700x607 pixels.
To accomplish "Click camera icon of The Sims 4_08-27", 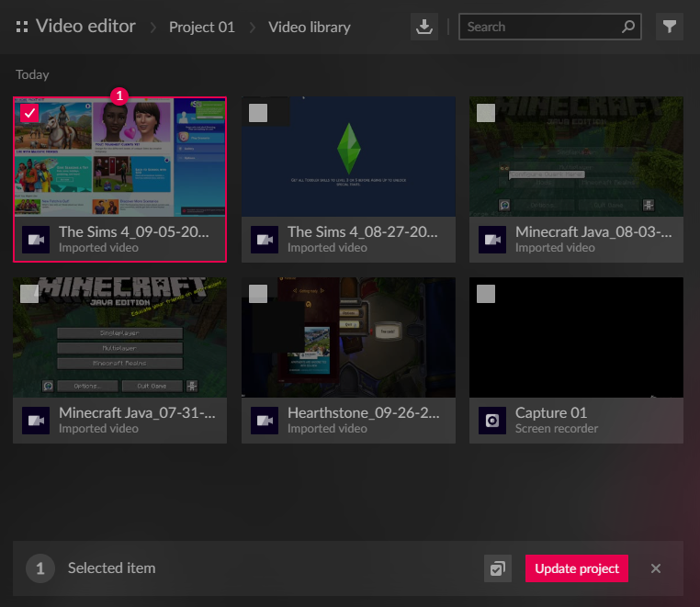I will click(x=265, y=240).
